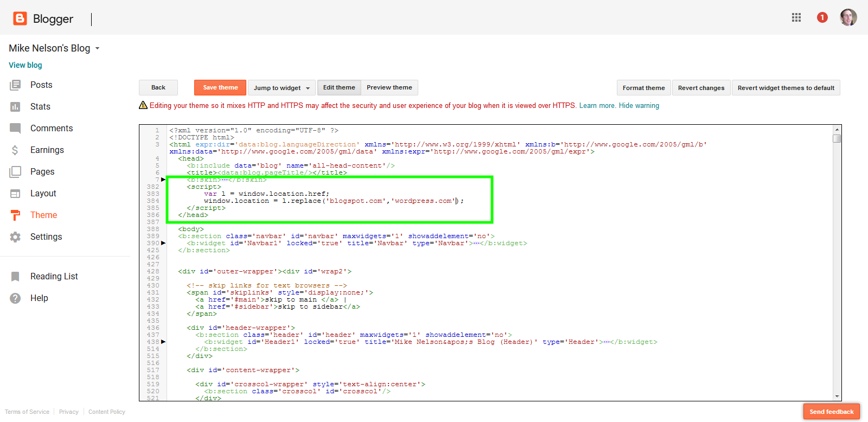
Task: Click the Hide warning link
Action: click(x=639, y=106)
